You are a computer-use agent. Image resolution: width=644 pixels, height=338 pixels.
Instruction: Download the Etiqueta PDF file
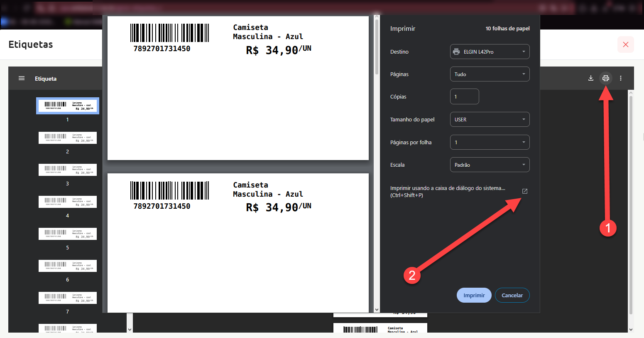click(x=591, y=78)
